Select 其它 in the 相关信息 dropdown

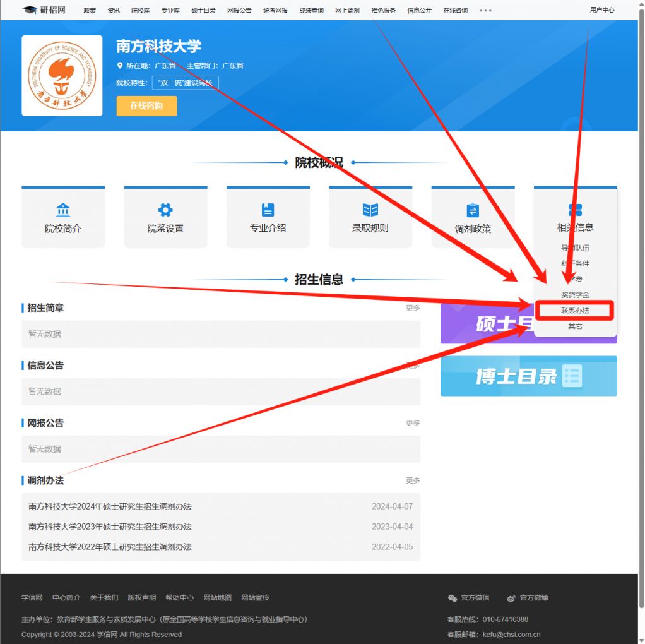click(575, 326)
